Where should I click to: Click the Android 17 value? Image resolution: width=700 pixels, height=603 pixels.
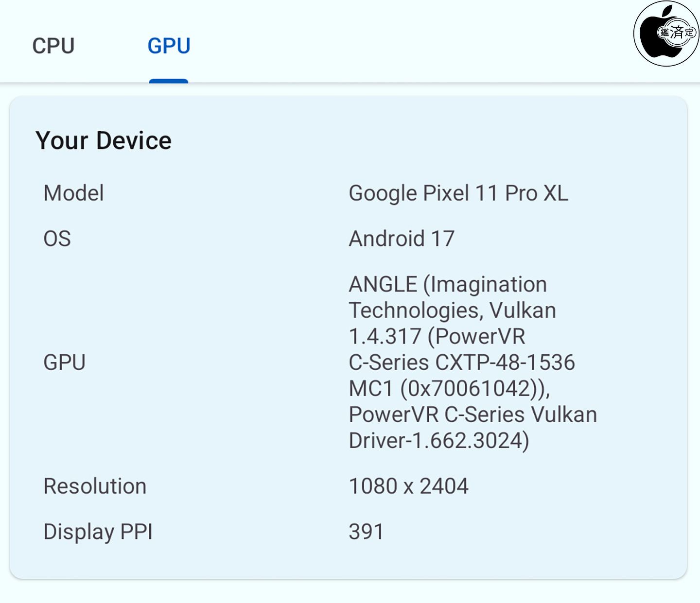[402, 239]
